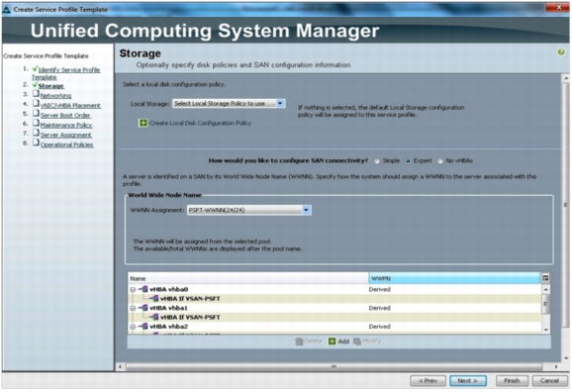Screen dimensions: 572x392
Task: Select the Expert SAN connectivity option
Action: coord(408,161)
